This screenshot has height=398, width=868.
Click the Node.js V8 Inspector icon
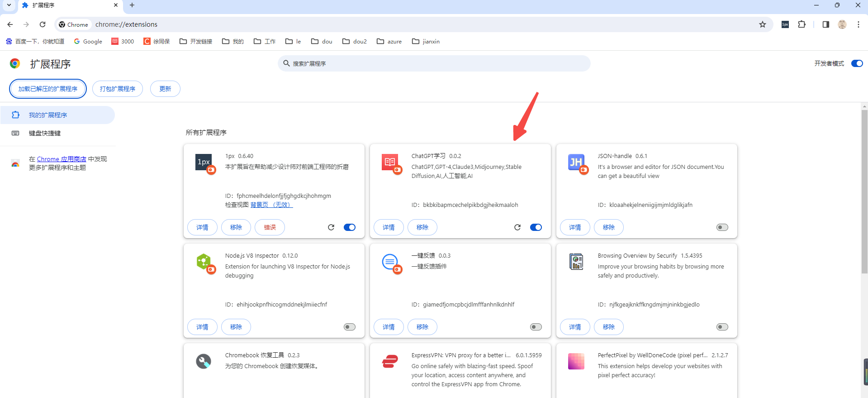point(204,263)
